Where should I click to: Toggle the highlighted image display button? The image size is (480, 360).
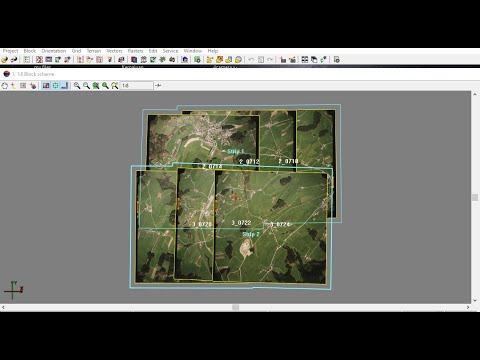click(46, 86)
